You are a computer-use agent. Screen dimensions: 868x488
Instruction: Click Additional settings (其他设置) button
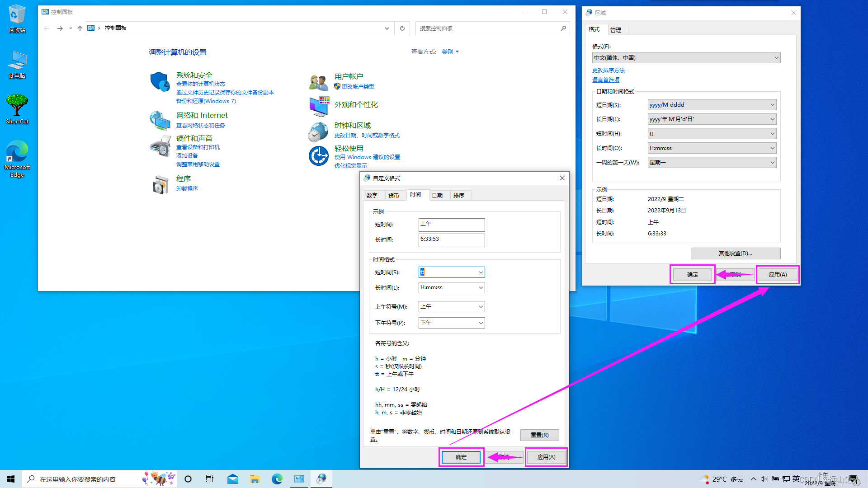point(736,253)
